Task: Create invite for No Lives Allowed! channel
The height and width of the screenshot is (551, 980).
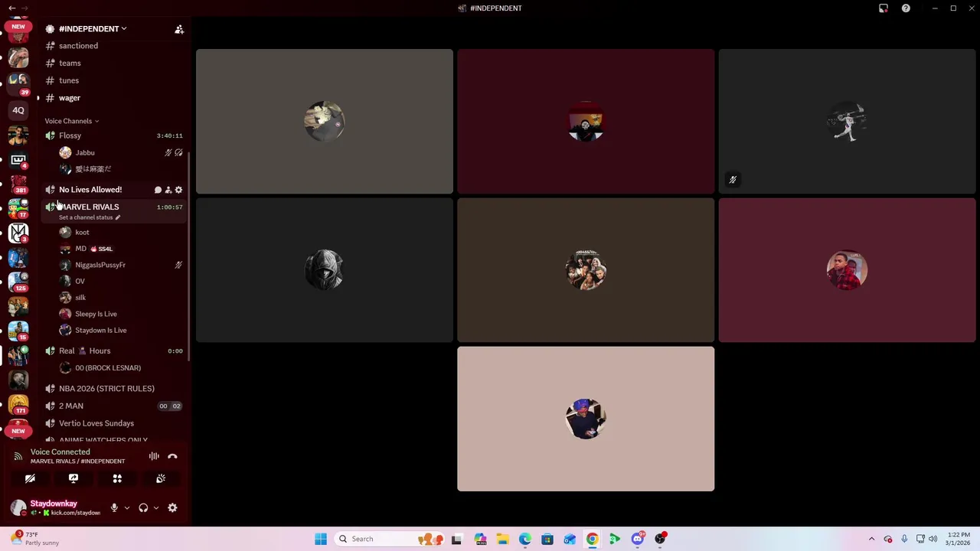Action: coord(168,190)
